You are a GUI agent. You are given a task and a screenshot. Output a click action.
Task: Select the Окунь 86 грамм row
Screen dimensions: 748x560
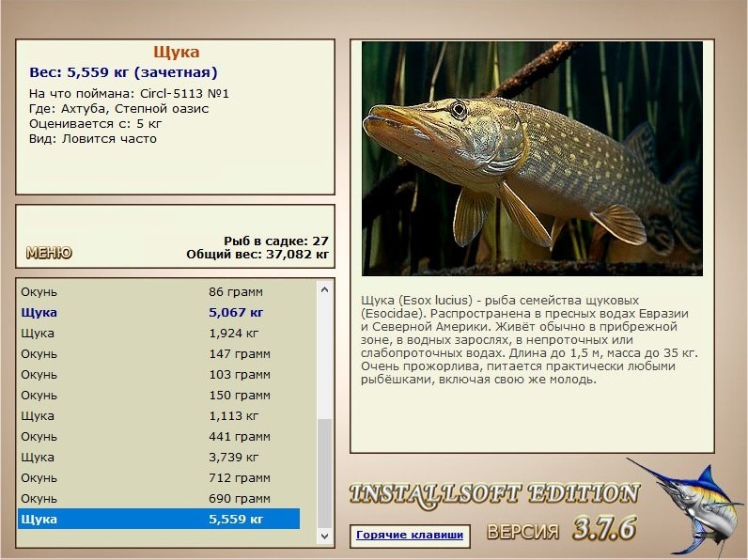click(x=159, y=291)
